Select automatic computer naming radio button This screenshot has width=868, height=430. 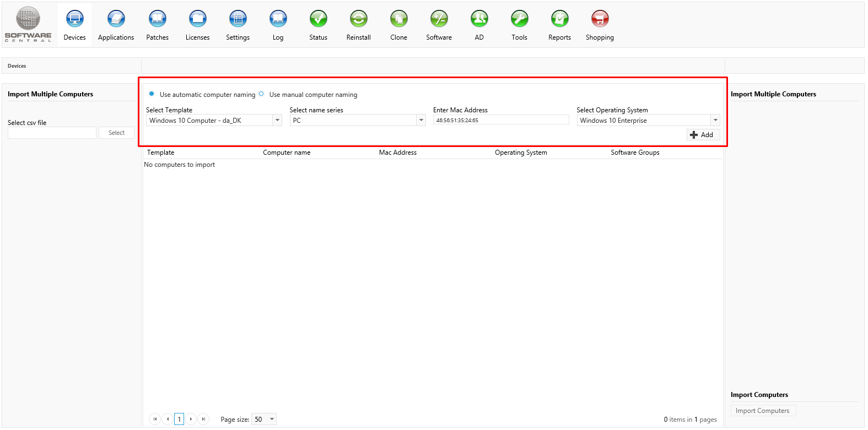[x=152, y=94]
